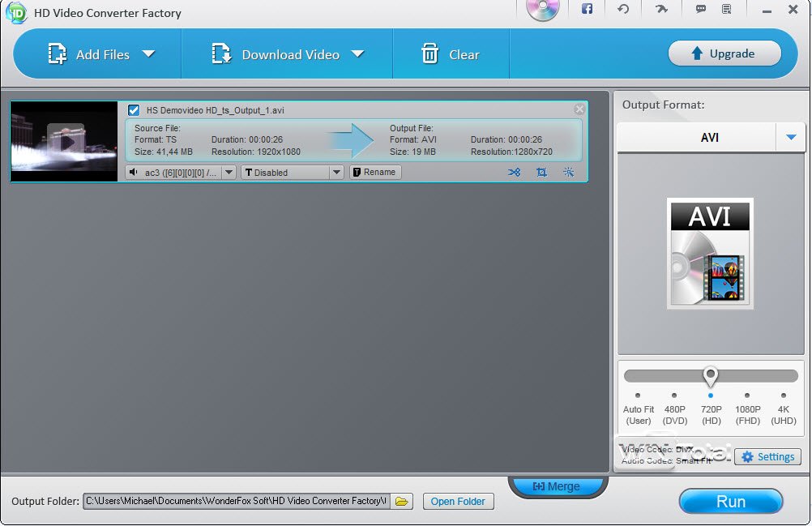Remove the video item with its X icon

click(579, 109)
